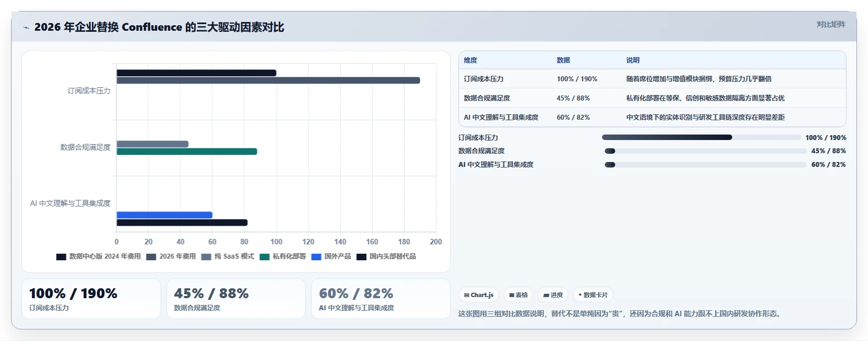Viewport: 868px width, 341px height.
Task: Select the 进度 tag chip
Action: (x=553, y=295)
